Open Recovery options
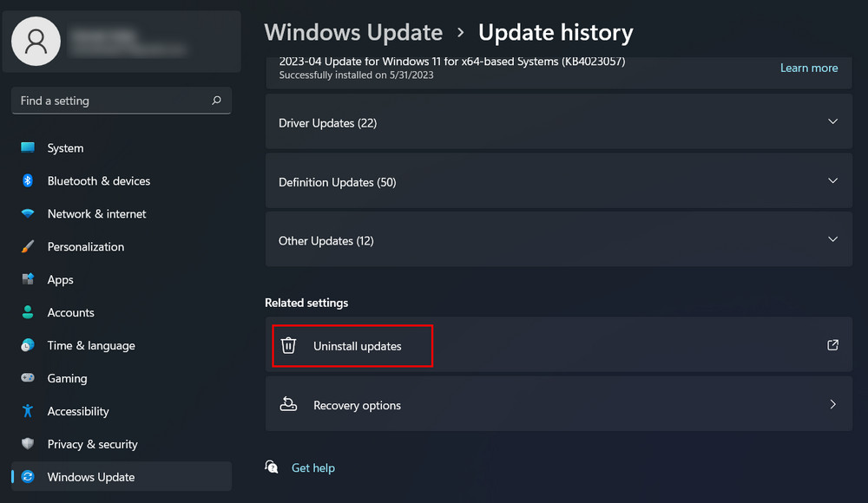 (558, 403)
